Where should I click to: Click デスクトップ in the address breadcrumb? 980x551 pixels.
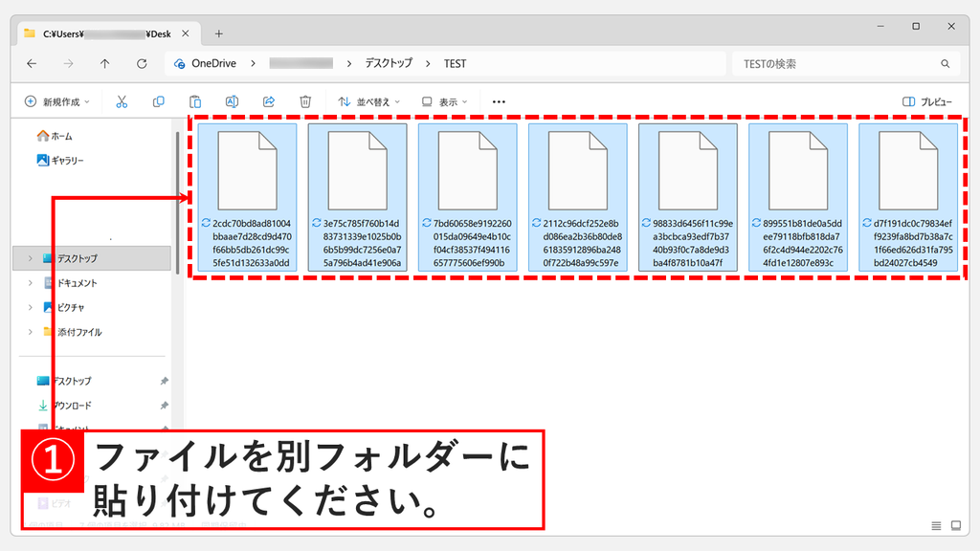coord(389,64)
